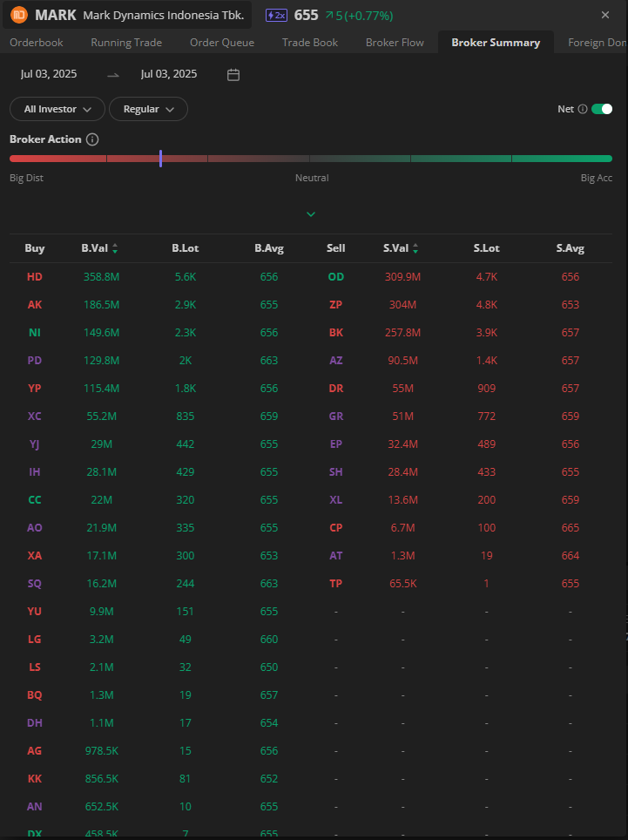Screen dimensions: 628x840
Task: Select seller broker OD
Action: [336, 277]
